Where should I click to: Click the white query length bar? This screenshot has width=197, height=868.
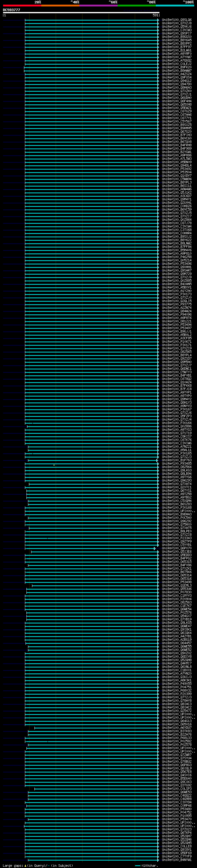[81, 13]
